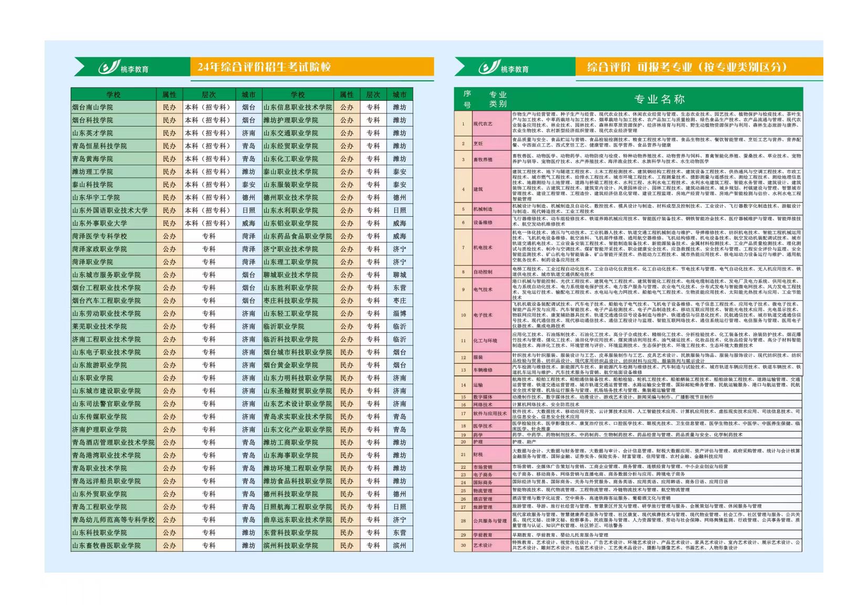Select the 畜牧养殖 category cell
This screenshot has height=613, width=868.
click(491, 160)
